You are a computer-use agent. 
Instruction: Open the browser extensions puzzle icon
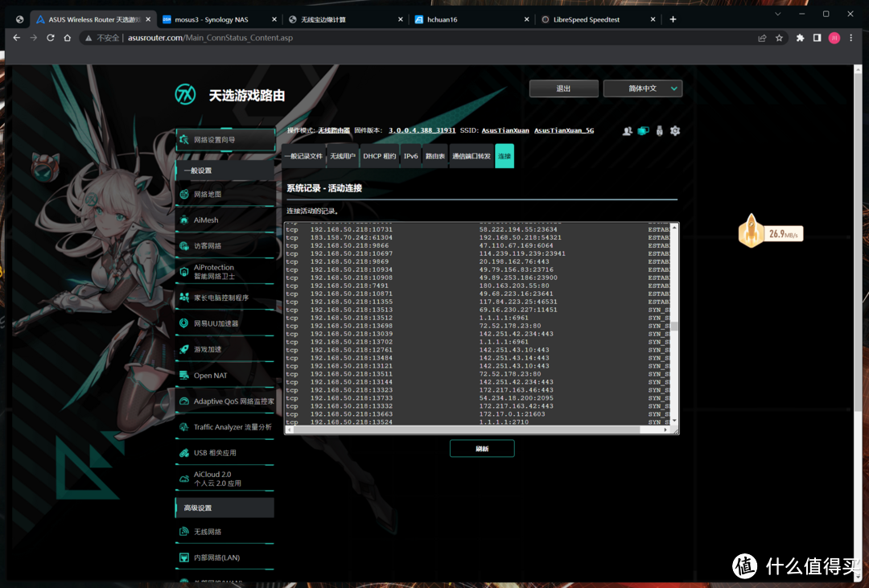(x=800, y=38)
